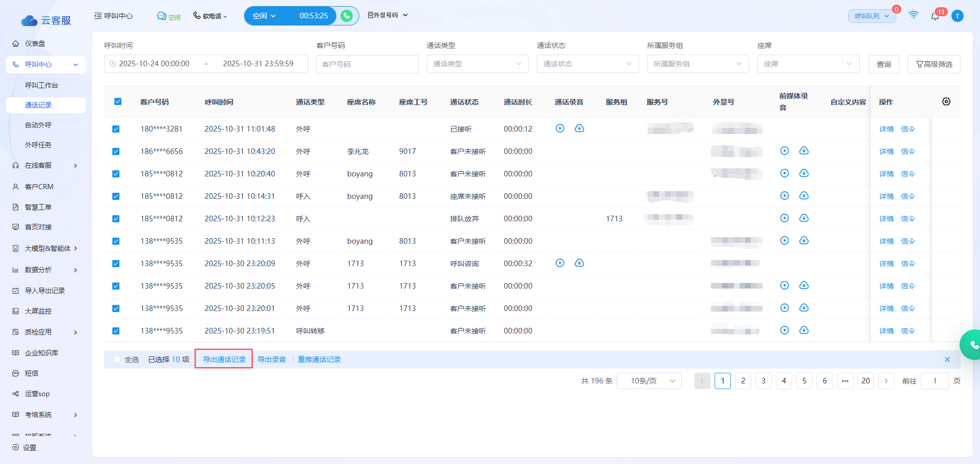The image size is (980, 464).
Task: Open the 10条/页 page size dropdown
Action: (649, 381)
